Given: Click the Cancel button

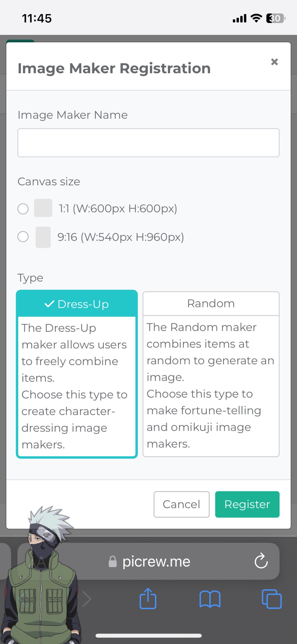Looking at the screenshot, I should (x=181, y=504).
